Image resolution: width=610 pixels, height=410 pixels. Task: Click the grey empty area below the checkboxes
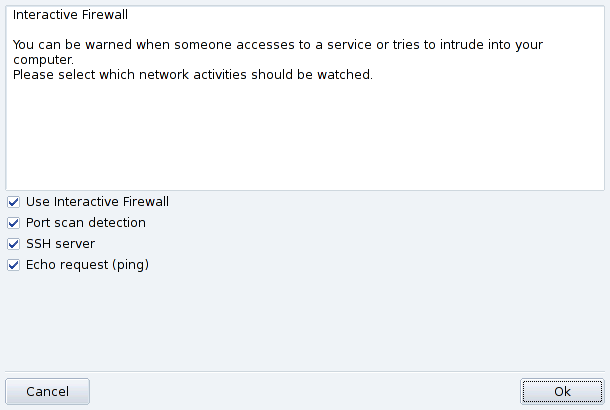(300, 320)
